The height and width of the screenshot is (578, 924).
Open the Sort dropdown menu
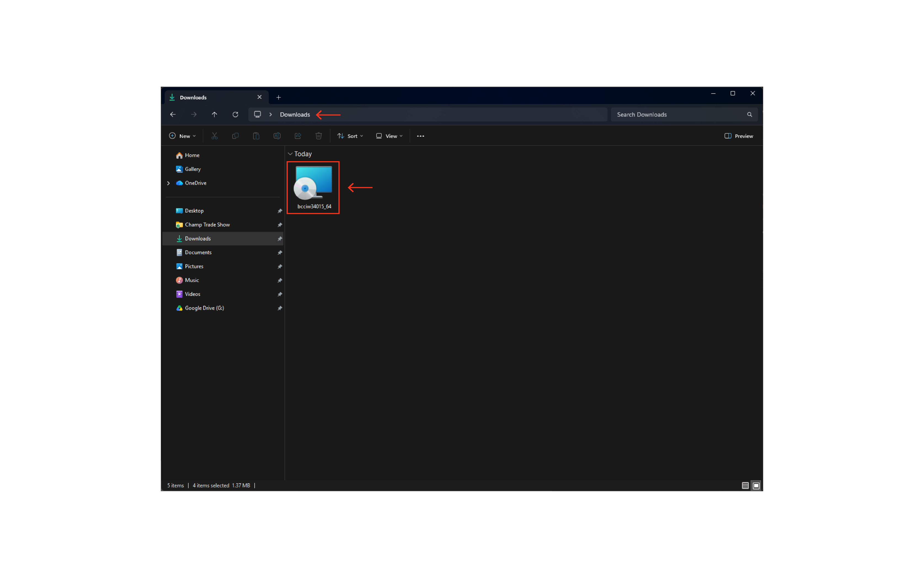[350, 136]
